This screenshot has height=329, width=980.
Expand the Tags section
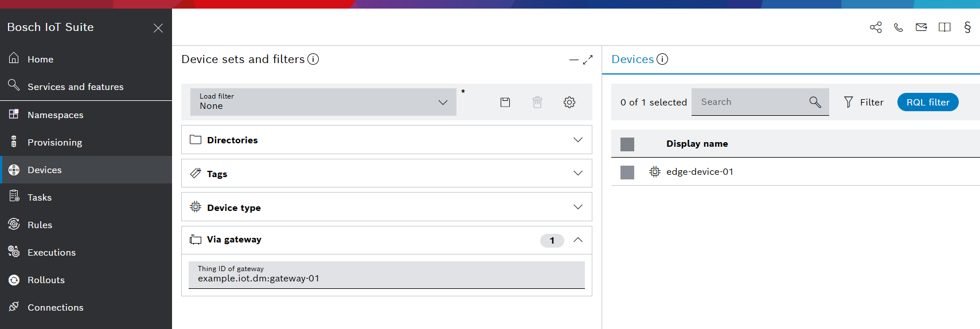pos(386,173)
